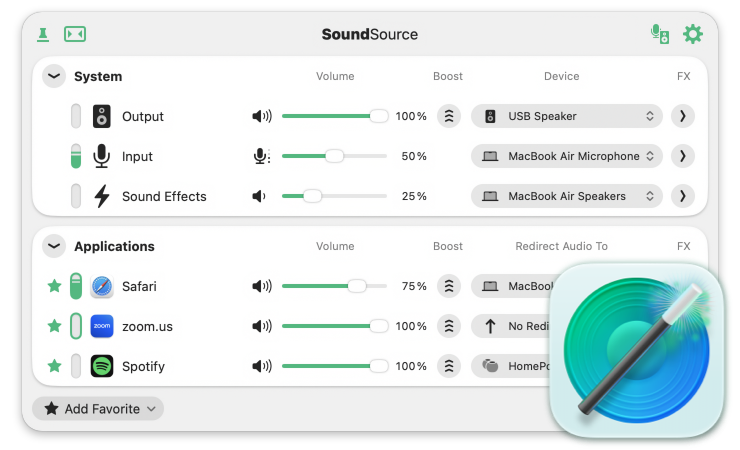The height and width of the screenshot is (450, 740).
Task: Toggle the Input level meter pill
Action: pos(76,156)
